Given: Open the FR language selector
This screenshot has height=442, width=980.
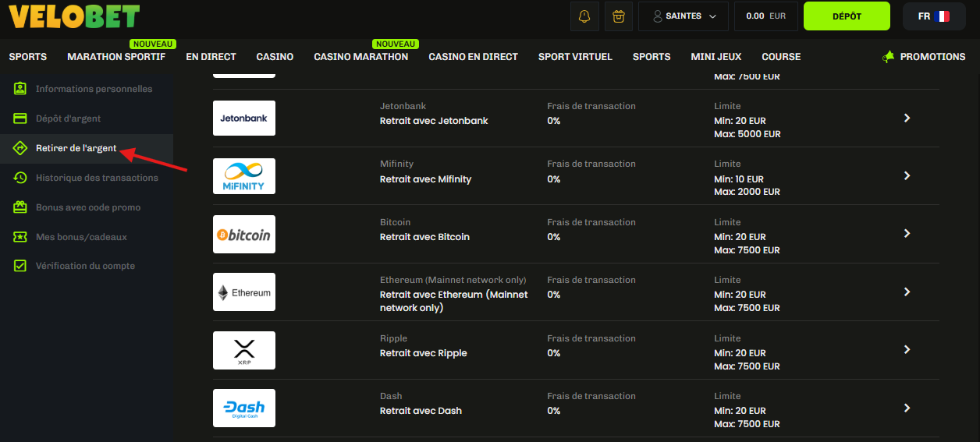Looking at the screenshot, I should click(x=933, y=16).
